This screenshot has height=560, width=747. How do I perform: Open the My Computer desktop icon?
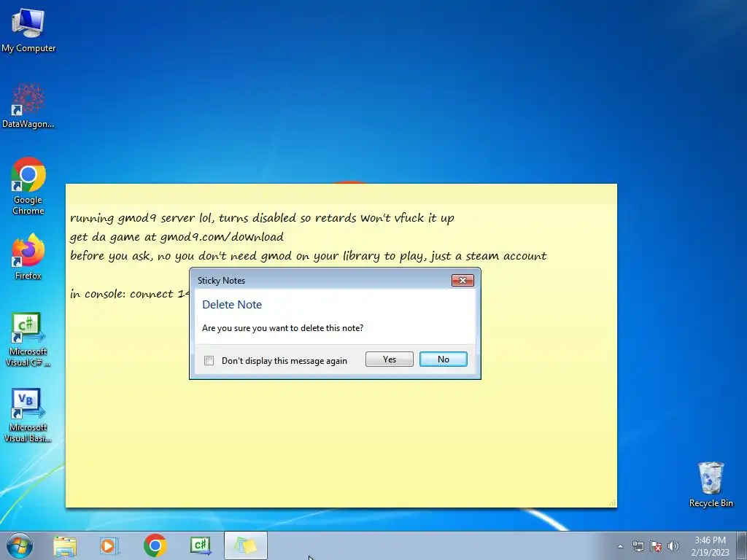(x=28, y=31)
